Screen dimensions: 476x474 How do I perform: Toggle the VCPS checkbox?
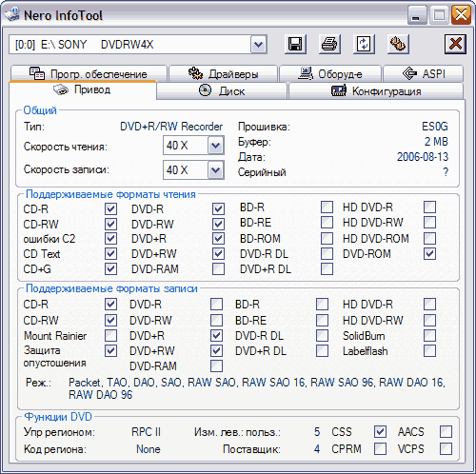446,449
